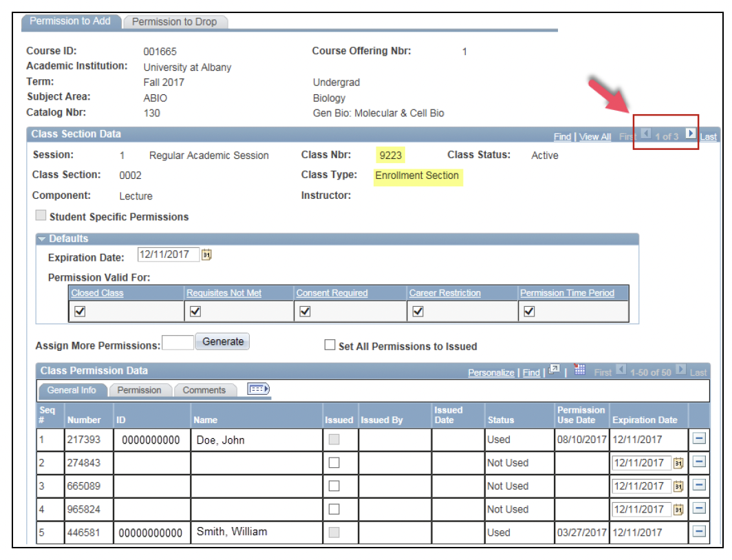Open grid in new window icon
732x560 pixels.
point(555,371)
